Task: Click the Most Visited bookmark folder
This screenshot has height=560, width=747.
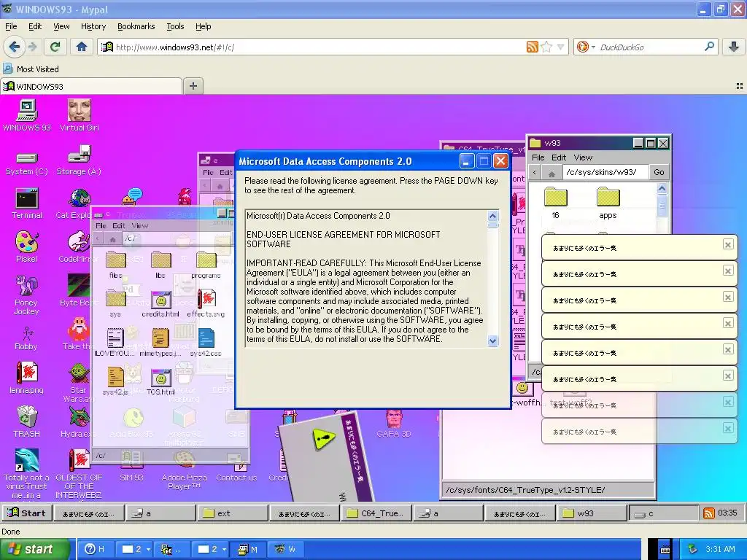Action: pyautogui.click(x=31, y=69)
